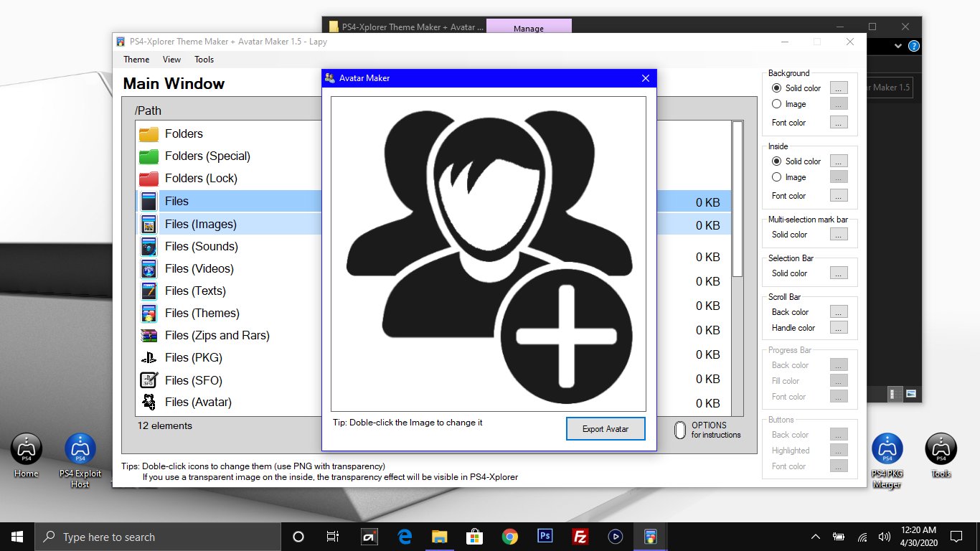Select Background Image radio button
Screen dimensions: 980x551
coord(776,104)
